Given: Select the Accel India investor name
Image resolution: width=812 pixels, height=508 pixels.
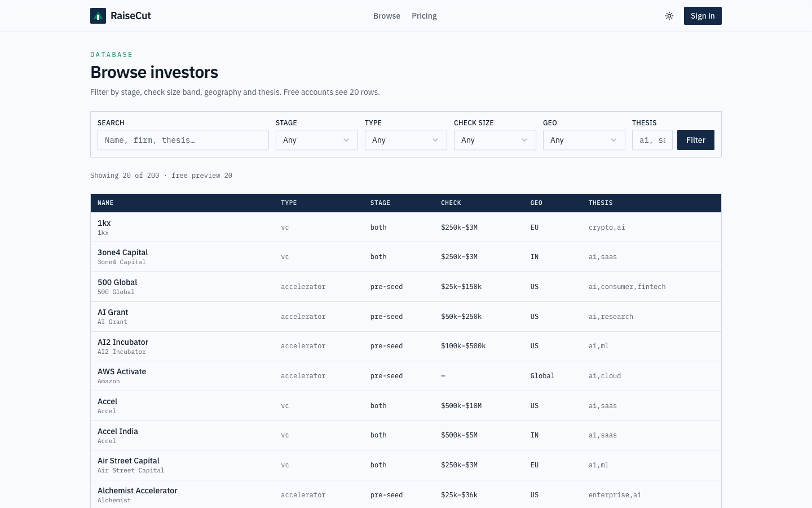Looking at the screenshot, I should pos(118,431).
